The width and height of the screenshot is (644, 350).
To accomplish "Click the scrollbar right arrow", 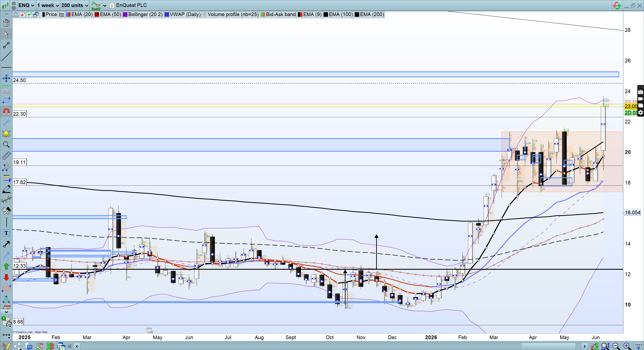I will [584, 346].
